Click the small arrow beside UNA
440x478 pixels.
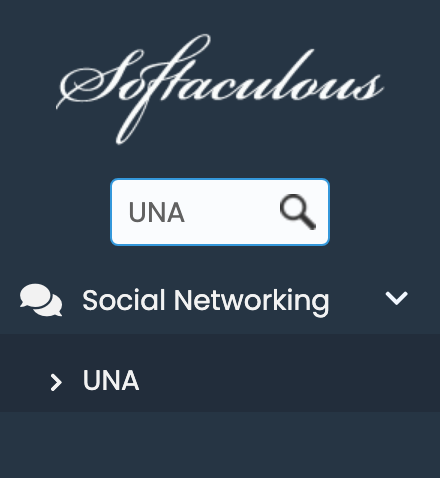pyautogui.click(x=56, y=382)
